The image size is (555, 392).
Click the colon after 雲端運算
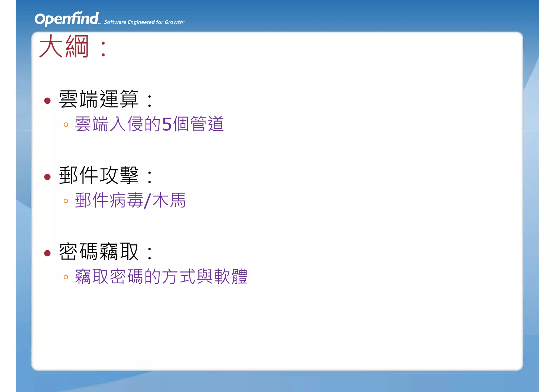click(x=149, y=101)
